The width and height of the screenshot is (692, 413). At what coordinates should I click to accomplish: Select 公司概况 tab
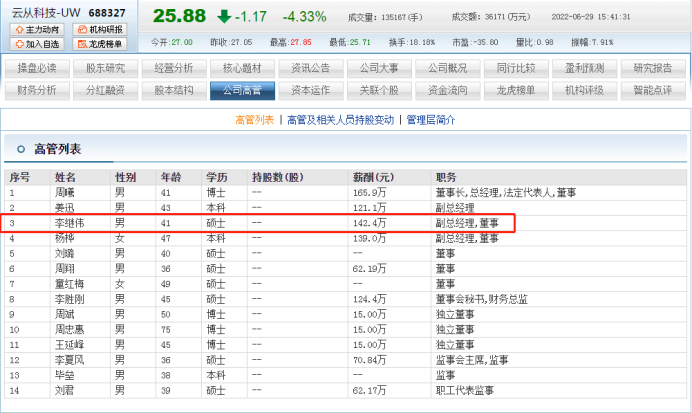(448, 68)
